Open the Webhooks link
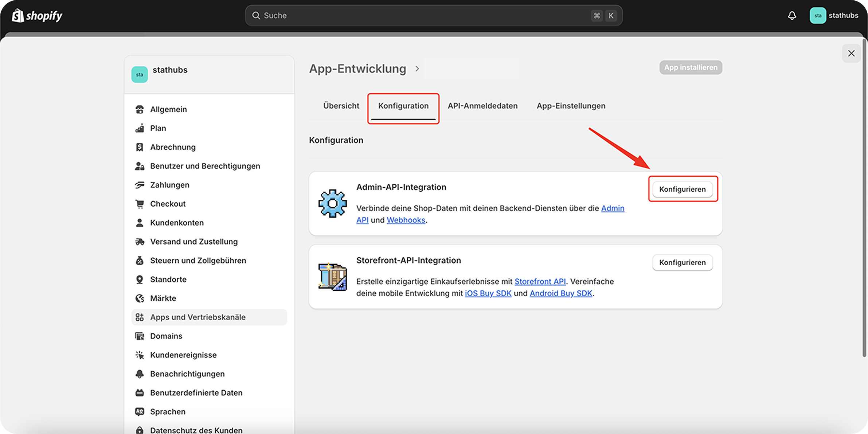868x434 pixels. click(406, 220)
